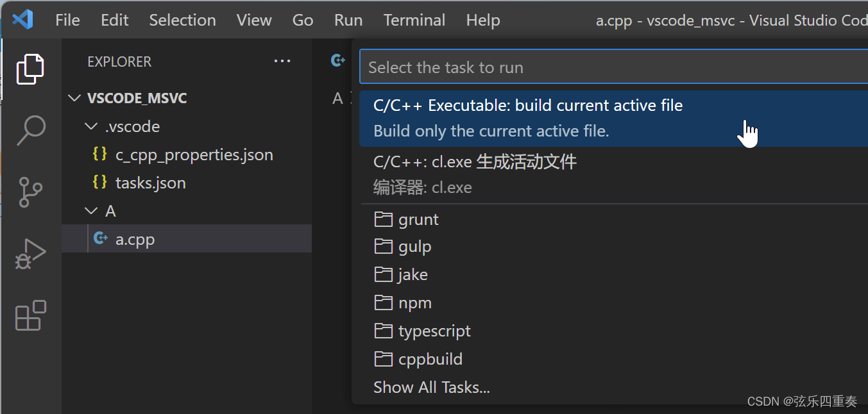Click 'Show All Tasks...' entry
868x414 pixels.
point(432,387)
